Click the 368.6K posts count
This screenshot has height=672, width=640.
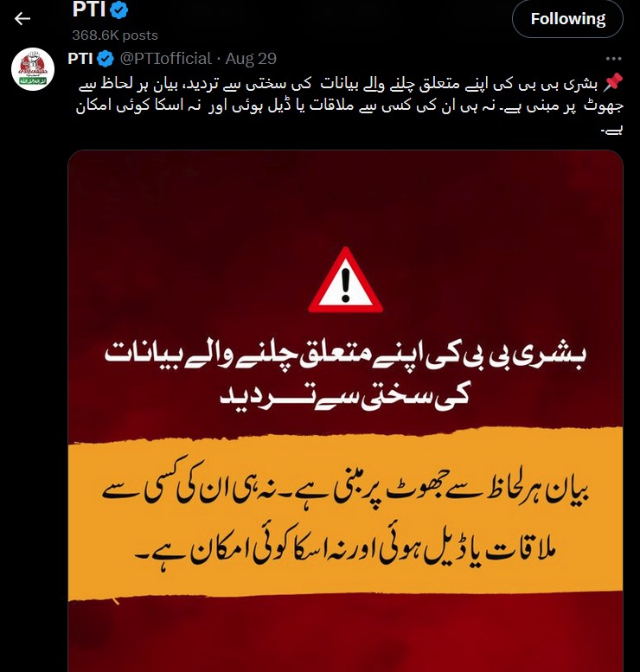pyautogui.click(x=115, y=35)
